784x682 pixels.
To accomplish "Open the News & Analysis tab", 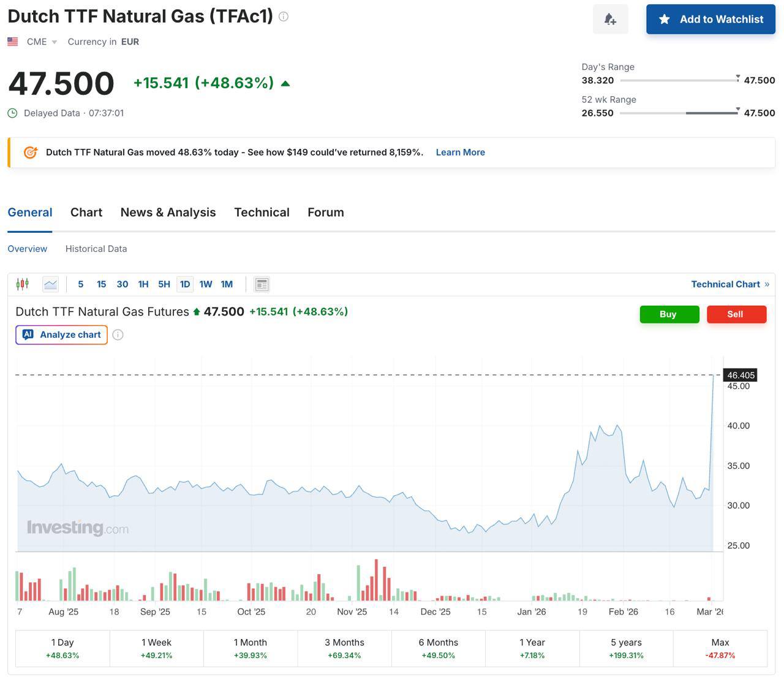I will (168, 213).
